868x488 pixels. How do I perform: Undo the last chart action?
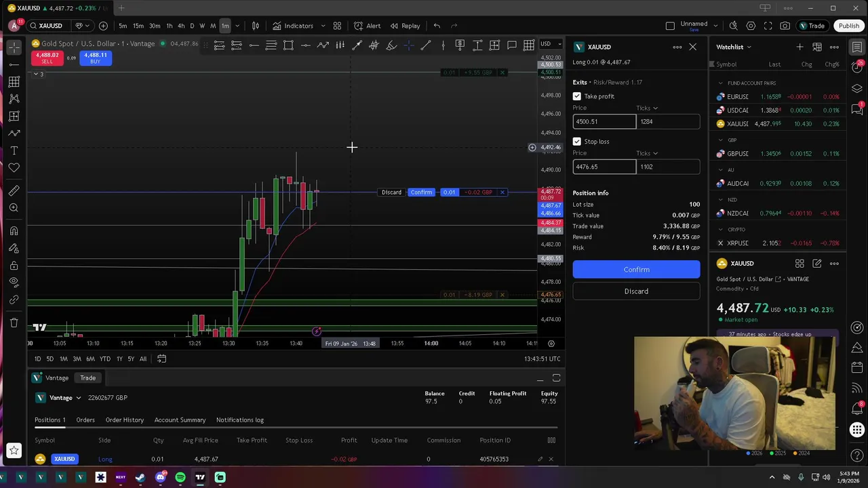(x=437, y=26)
